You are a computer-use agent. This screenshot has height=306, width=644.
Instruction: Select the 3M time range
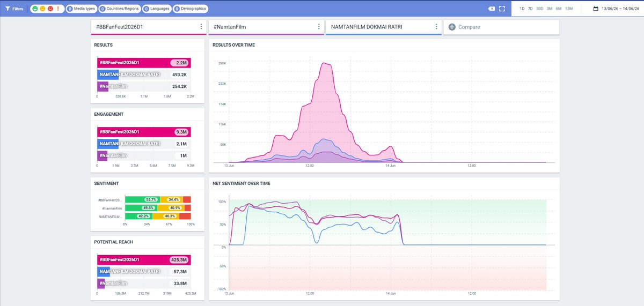[549, 9]
